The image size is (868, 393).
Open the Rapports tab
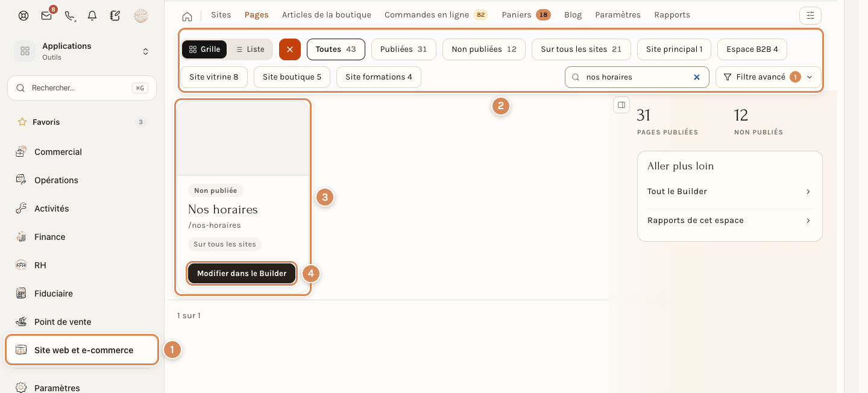coord(672,15)
